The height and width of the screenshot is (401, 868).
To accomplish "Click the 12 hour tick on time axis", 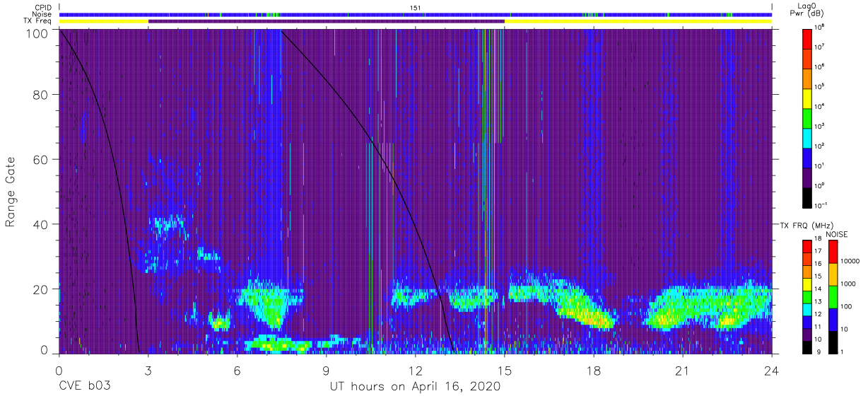I will (x=416, y=371).
